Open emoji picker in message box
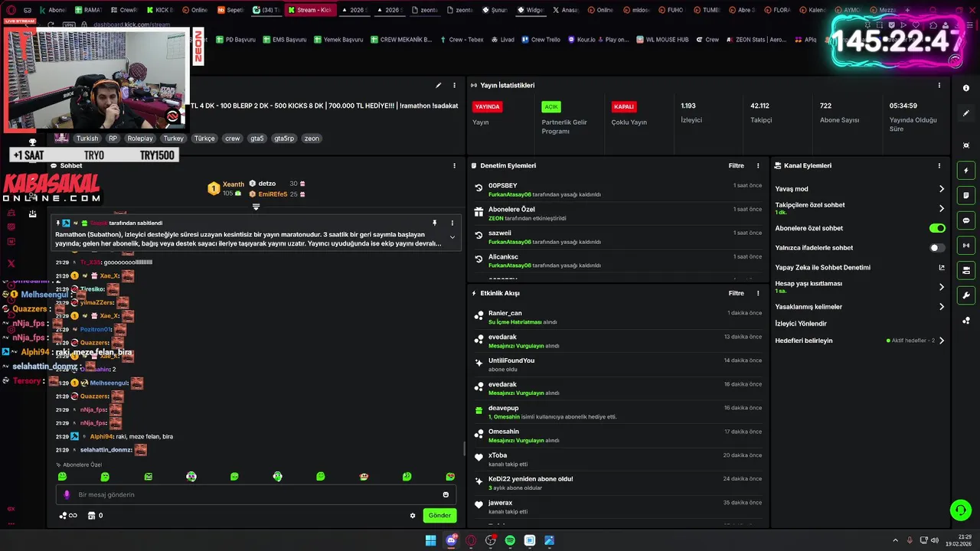Screen dimensions: 980x551 point(446,494)
